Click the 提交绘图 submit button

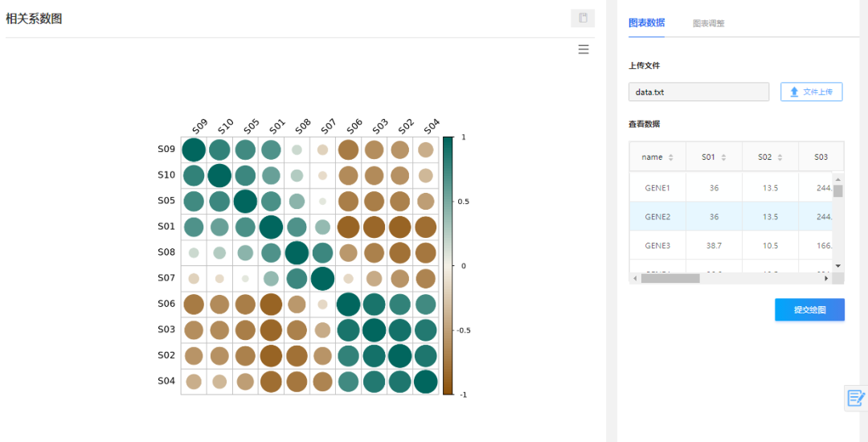(809, 309)
